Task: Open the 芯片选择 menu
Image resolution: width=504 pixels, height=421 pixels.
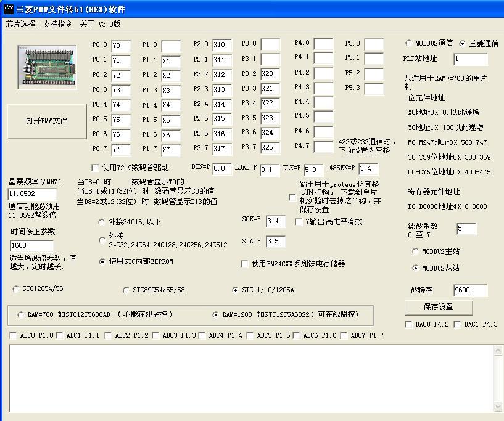Action: [x=21, y=24]
